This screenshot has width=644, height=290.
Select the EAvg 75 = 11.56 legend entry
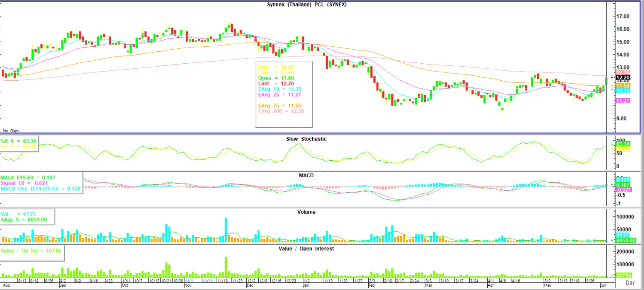click(279, 106)
